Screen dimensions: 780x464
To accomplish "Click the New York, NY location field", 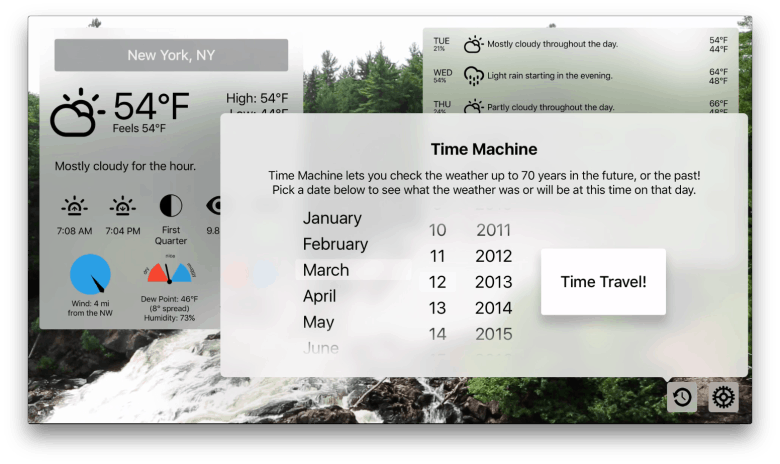I will pos(171,55).
